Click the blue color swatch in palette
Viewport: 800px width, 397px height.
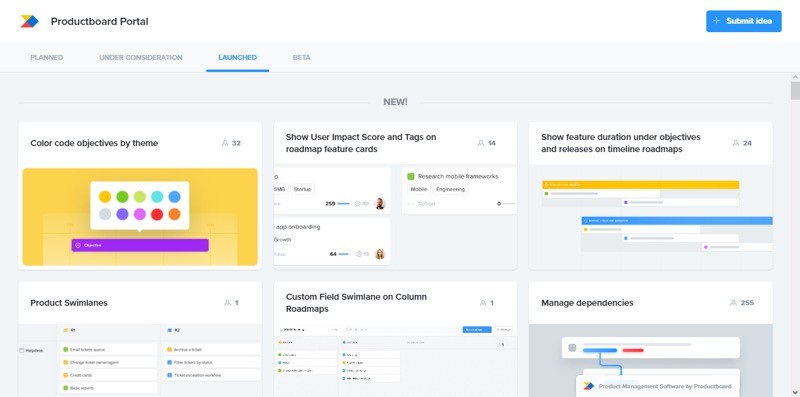pos(174,196)
